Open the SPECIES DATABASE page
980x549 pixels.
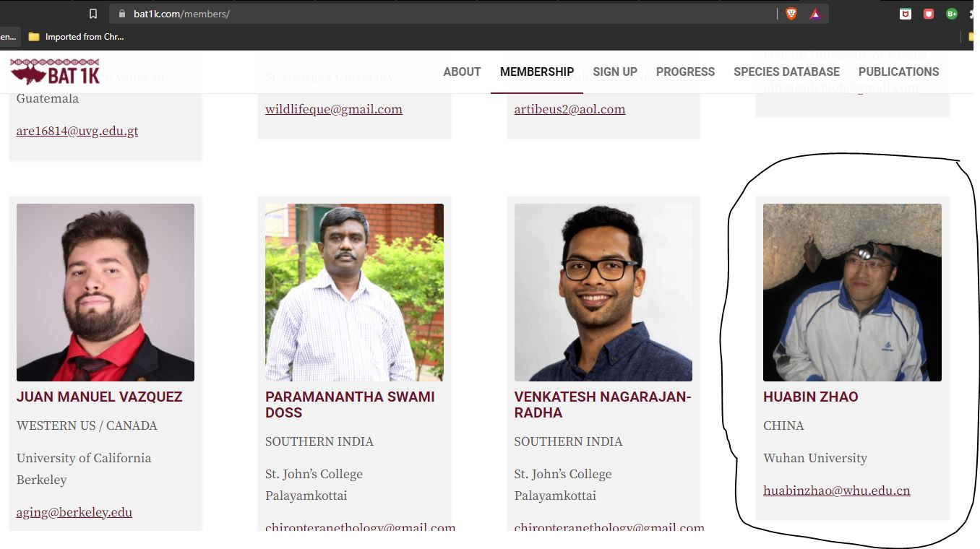(x=786, y=72)
